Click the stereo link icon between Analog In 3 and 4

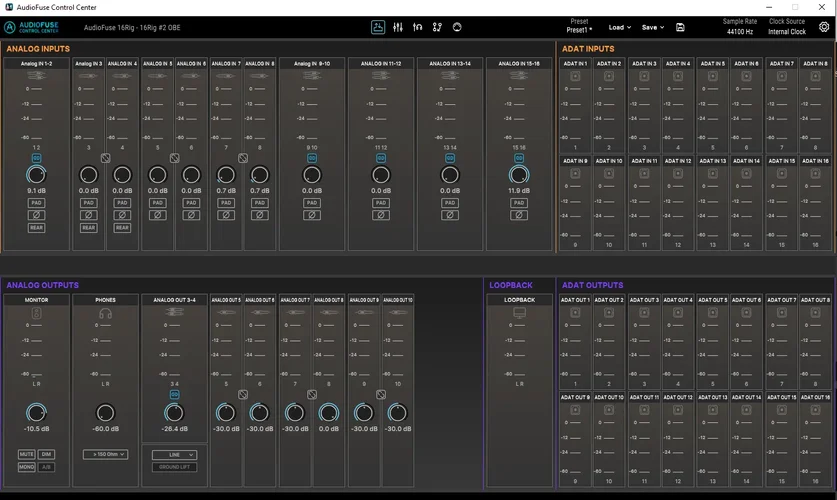click(x=105, y=158)
